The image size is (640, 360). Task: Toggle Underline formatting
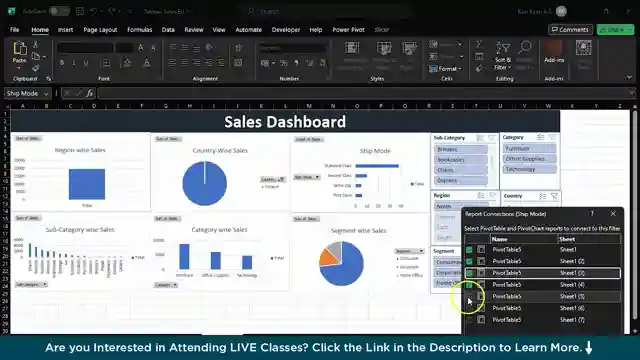[x=86, y=63]
